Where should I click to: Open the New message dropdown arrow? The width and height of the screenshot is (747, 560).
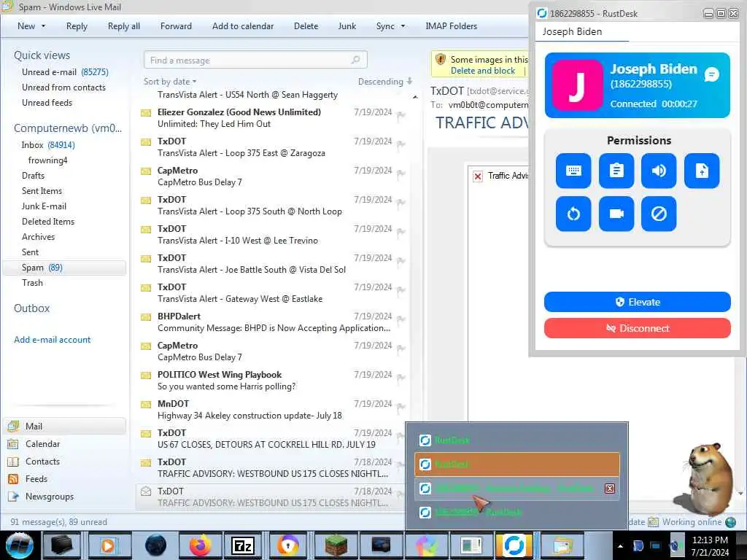(43, 26)
